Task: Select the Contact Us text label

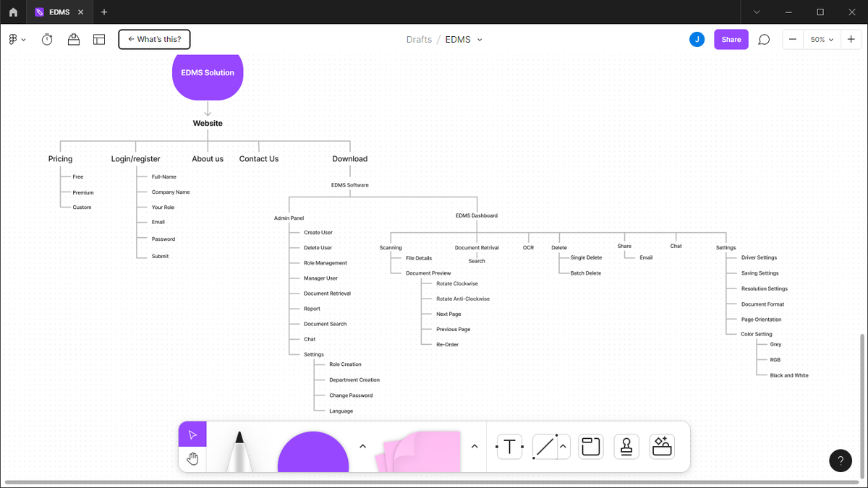Action: click(x=259, y=159)
